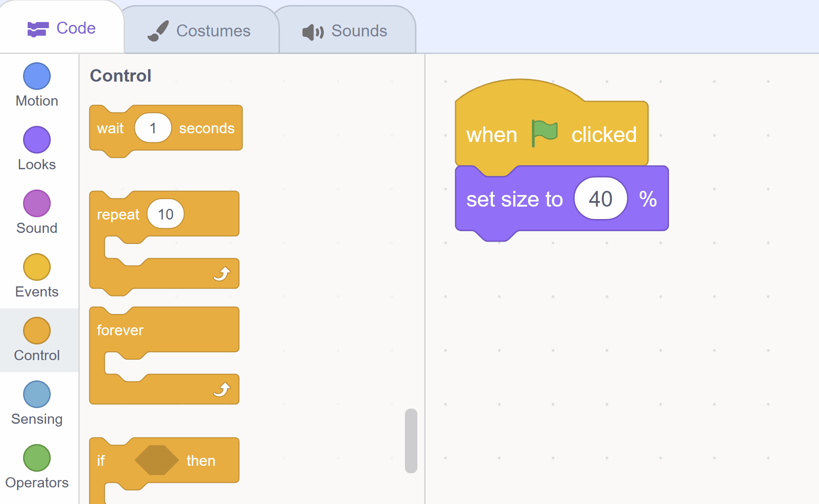Select the Motion category circle
The image size is (819, 504).
tap(37, 76)
